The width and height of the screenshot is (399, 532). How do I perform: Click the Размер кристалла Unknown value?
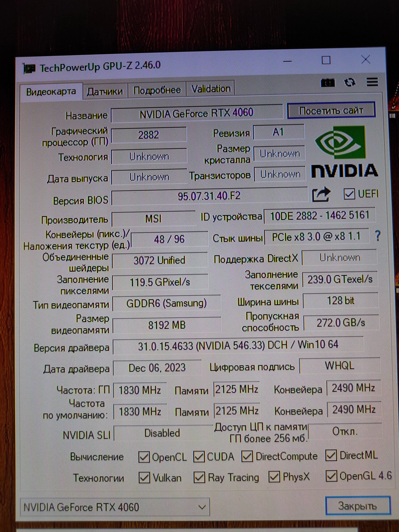[280, 153]
